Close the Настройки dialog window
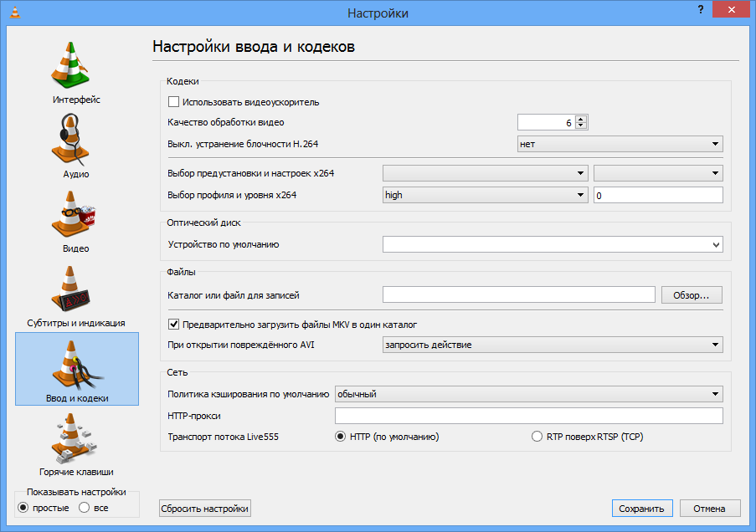The width and height of the screenshot is (756, 532). point(731,10)
